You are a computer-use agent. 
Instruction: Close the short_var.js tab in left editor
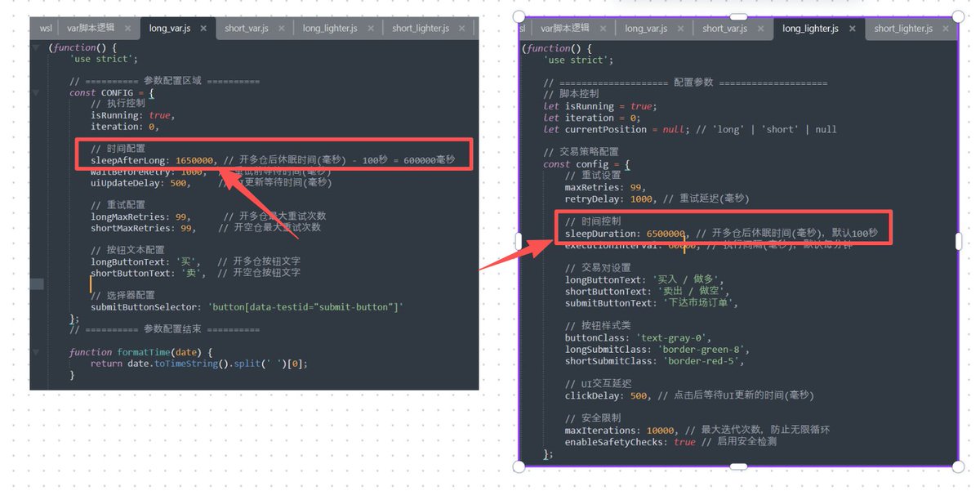[x=281, y=29]
